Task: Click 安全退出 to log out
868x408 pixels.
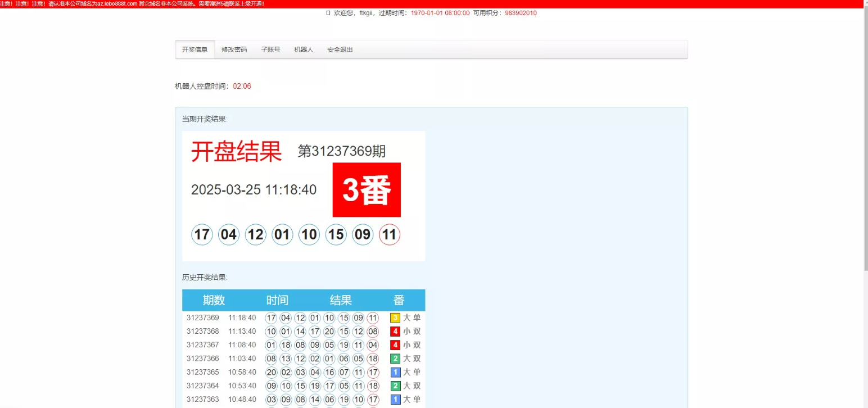Action: click(x=340, y=49)
